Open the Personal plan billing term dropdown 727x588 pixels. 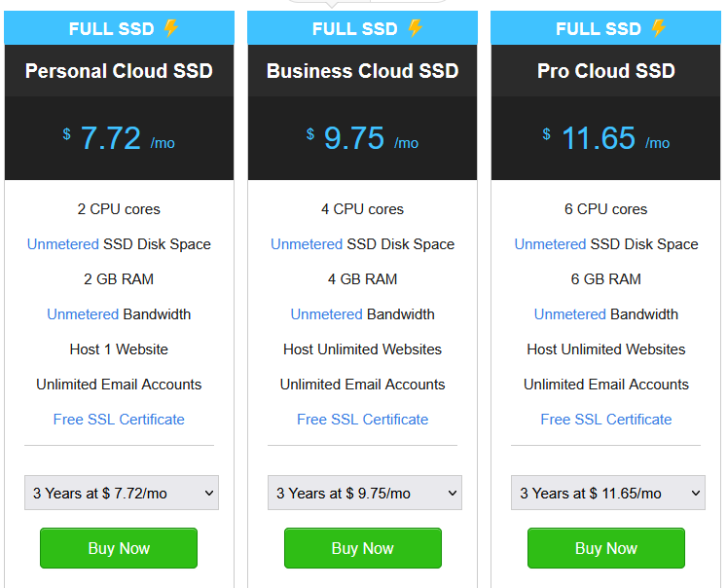pos(121,493)
